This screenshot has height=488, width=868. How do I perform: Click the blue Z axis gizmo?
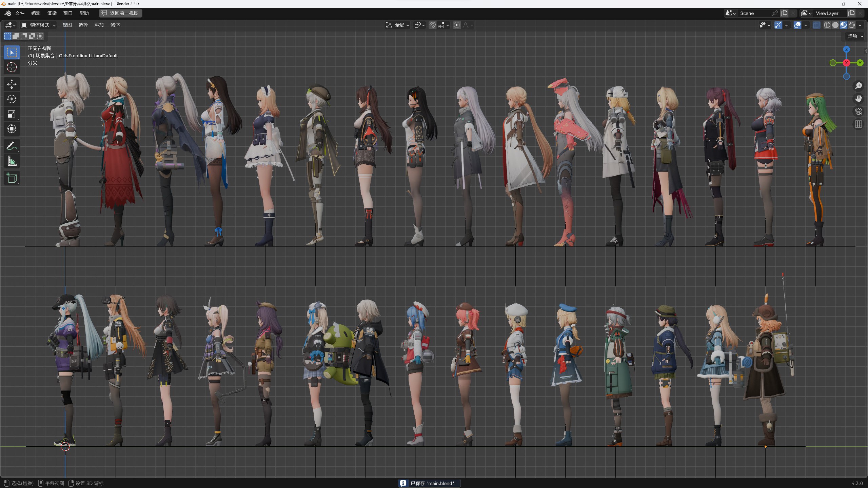click(x=846, y=49)
